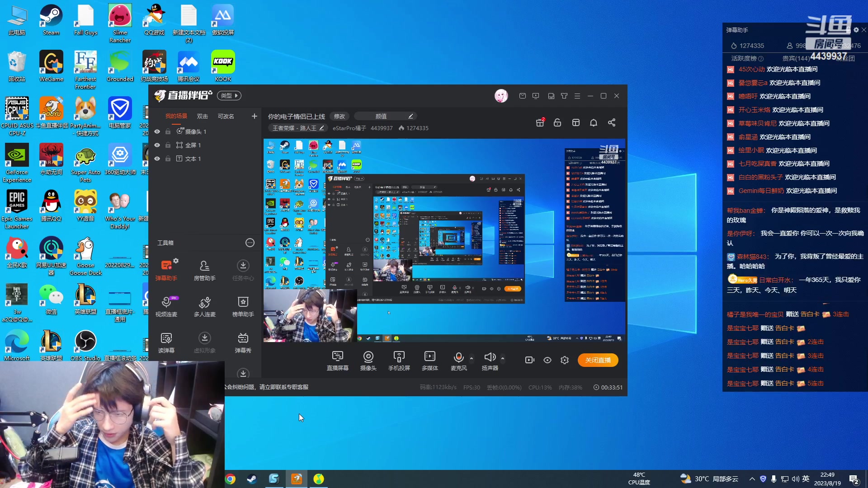Viewport: 868px width, 488px height.
Task: Open Chrome from taskbar
Action: tap(230, 479)
